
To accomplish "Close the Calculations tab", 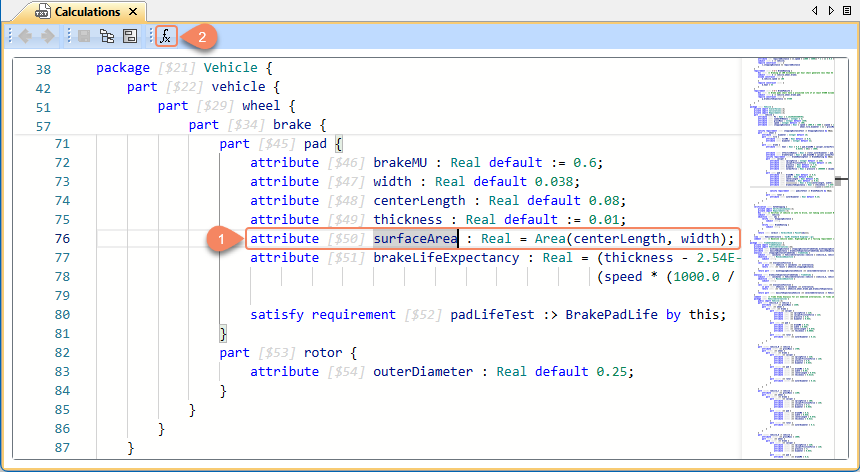I will (x=134, y=12).
